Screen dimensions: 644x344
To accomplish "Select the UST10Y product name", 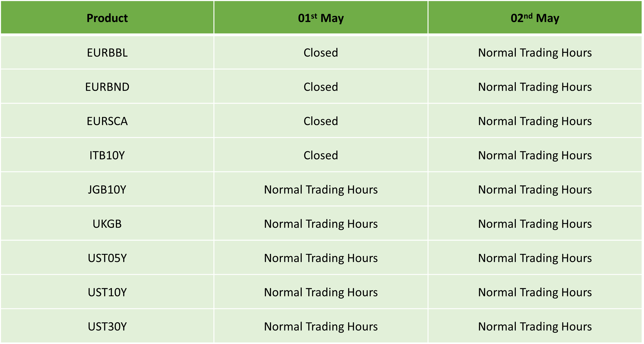I will tap(107, 292).
